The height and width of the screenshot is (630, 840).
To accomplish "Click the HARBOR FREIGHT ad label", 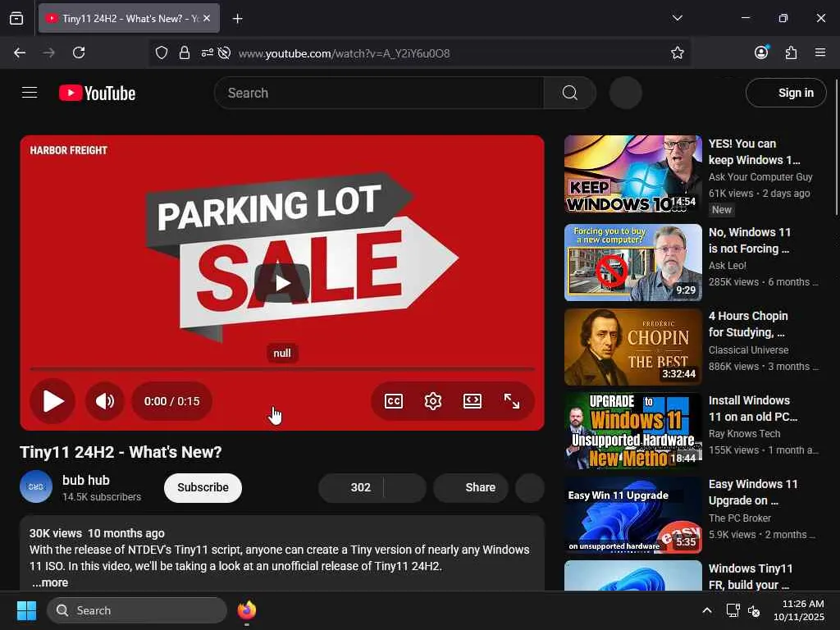I will [x=69, y=151].
